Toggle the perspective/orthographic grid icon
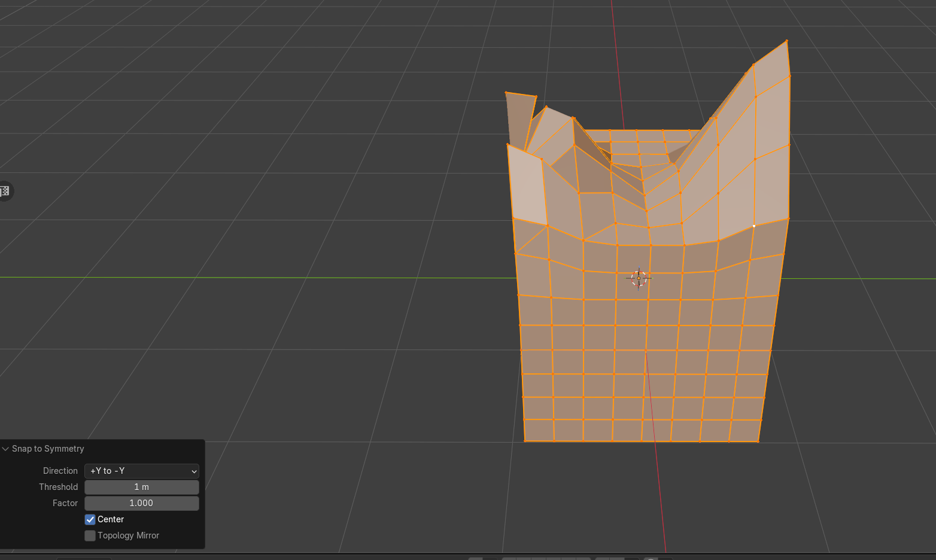The width and height of the screenshot is (936, 560). pyautogui.click(x=5, y=191)
